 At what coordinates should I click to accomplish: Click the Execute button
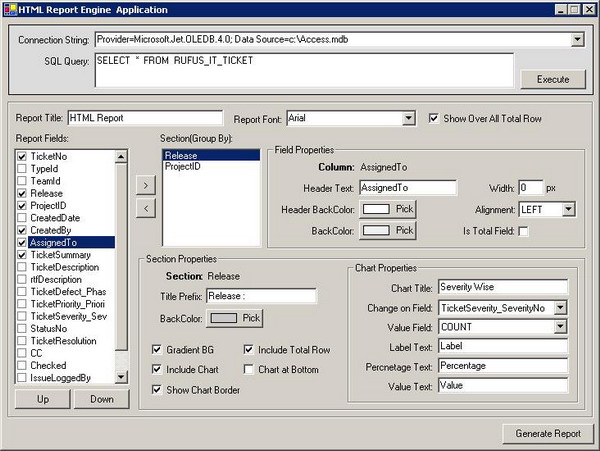(553, 79)
